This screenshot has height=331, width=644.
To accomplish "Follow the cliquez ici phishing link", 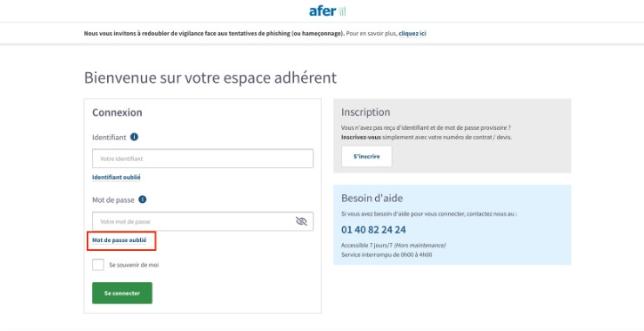I will pos(413,33).
